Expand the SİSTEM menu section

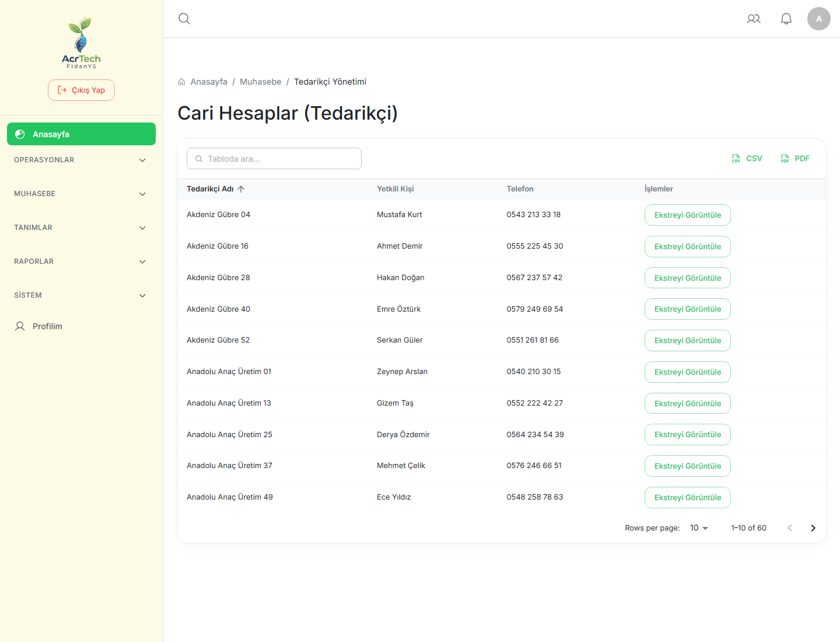81,295
